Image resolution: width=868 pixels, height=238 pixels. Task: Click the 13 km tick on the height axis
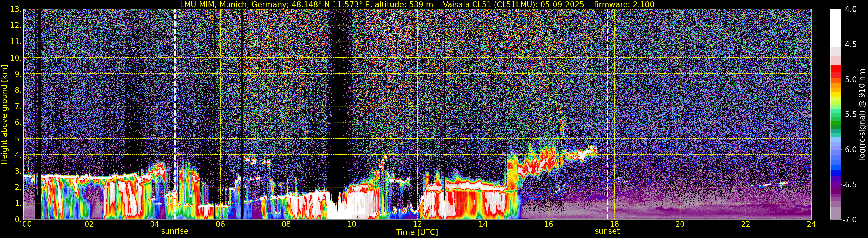pos(15,10)
